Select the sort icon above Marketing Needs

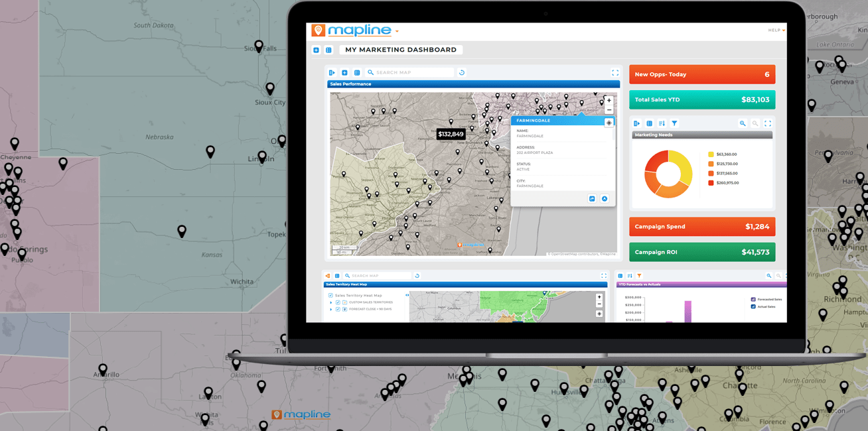pos(662,123)
